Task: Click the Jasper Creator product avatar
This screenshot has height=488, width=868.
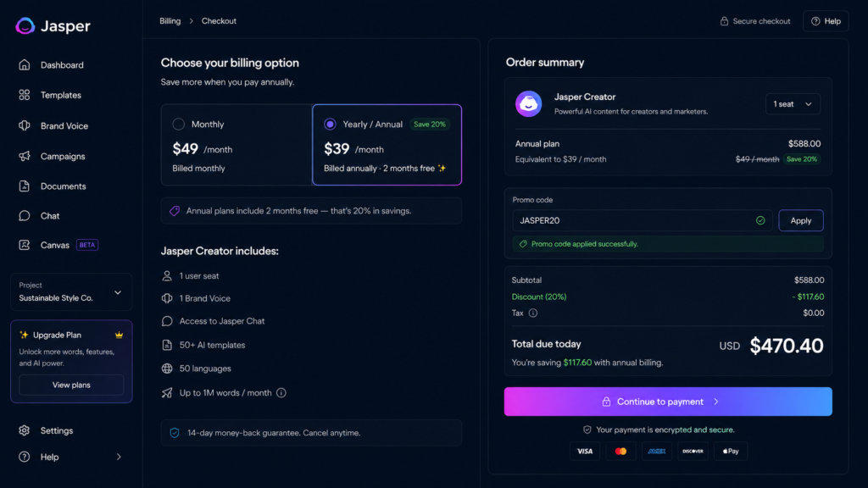Action: [529, 104]
